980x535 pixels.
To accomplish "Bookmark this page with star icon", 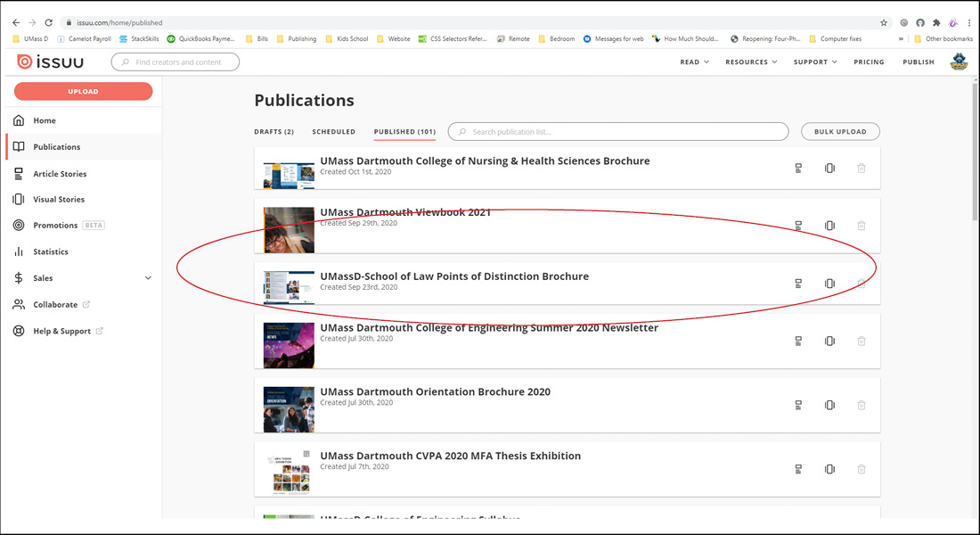I will tap(883, 22).
